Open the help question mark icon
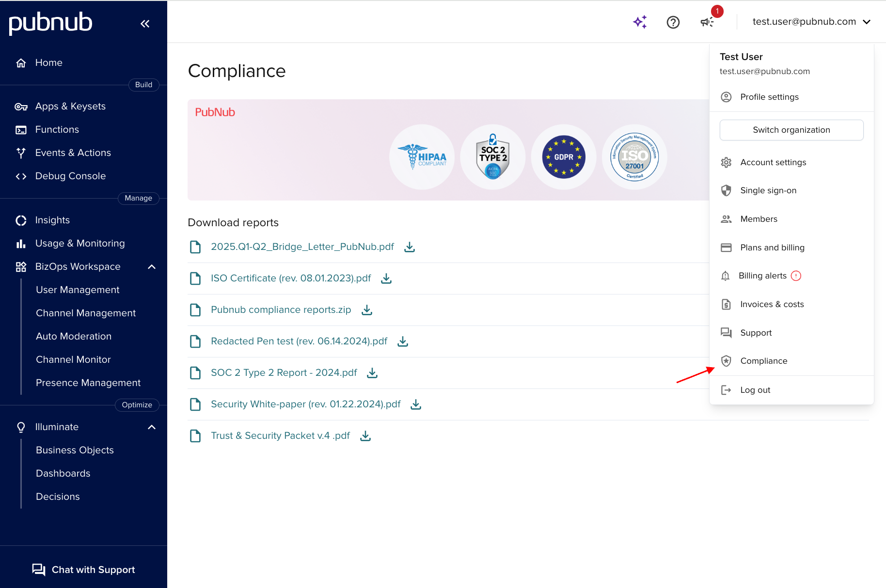886x588 pixels. tap(673, 22)
